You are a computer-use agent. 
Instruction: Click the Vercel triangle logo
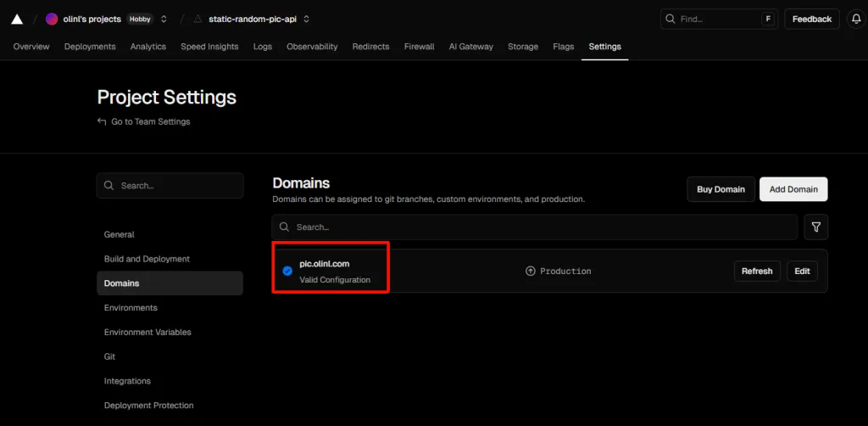pos(17,19)
